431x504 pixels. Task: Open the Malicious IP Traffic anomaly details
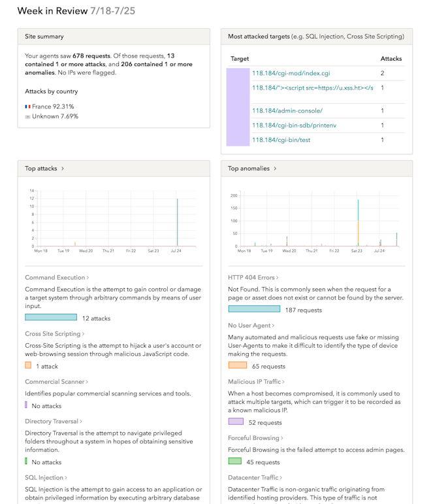click(256, 382)
